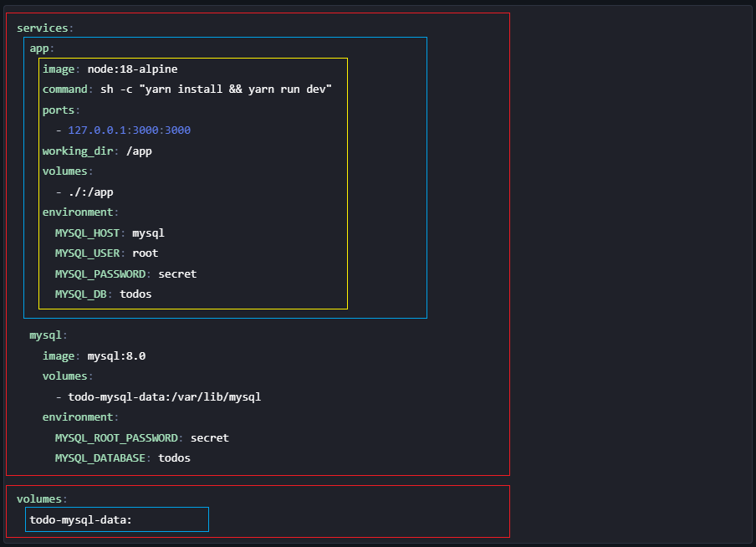Click the 127.0.0.1:3000:3000 port mapping
The height and width of the screenshot is (547, 756).
(127, 130)
